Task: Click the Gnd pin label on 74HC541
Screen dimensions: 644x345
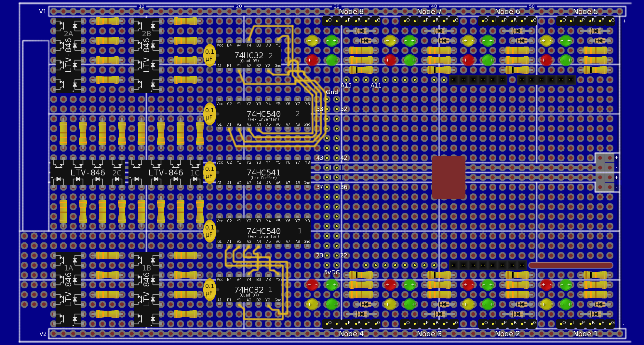Action: tap(307, 183)
